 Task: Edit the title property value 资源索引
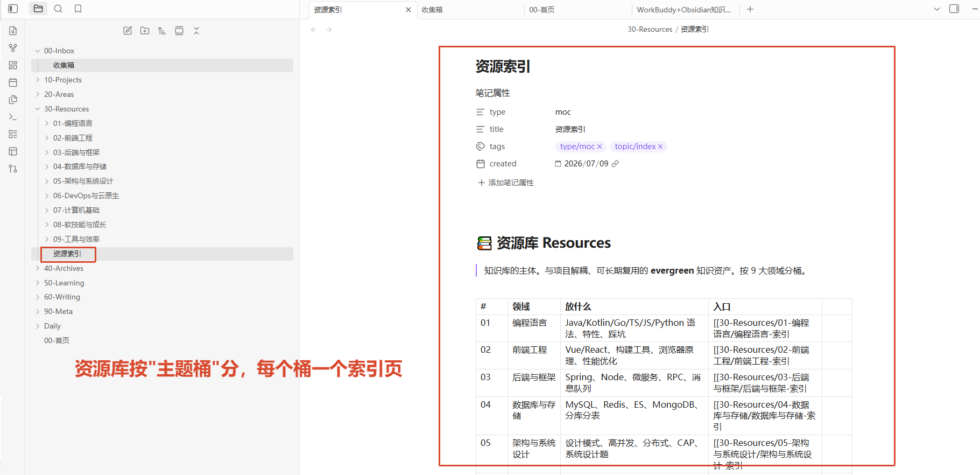click(570, 129)
